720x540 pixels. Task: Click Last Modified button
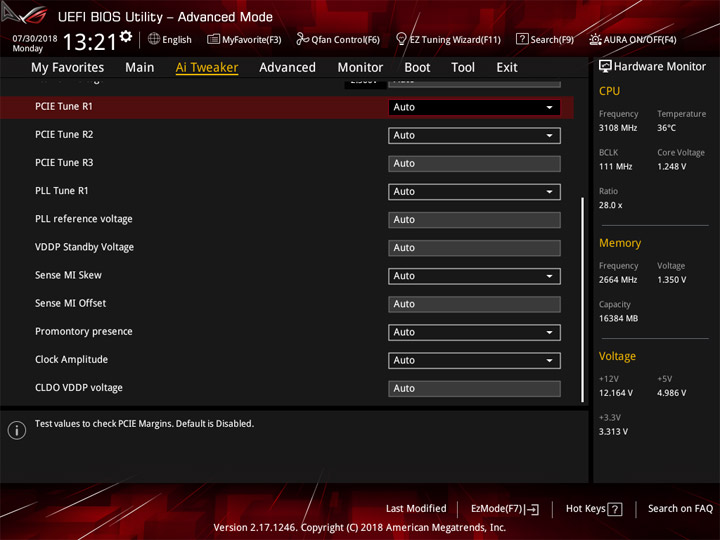coord(416,509)
